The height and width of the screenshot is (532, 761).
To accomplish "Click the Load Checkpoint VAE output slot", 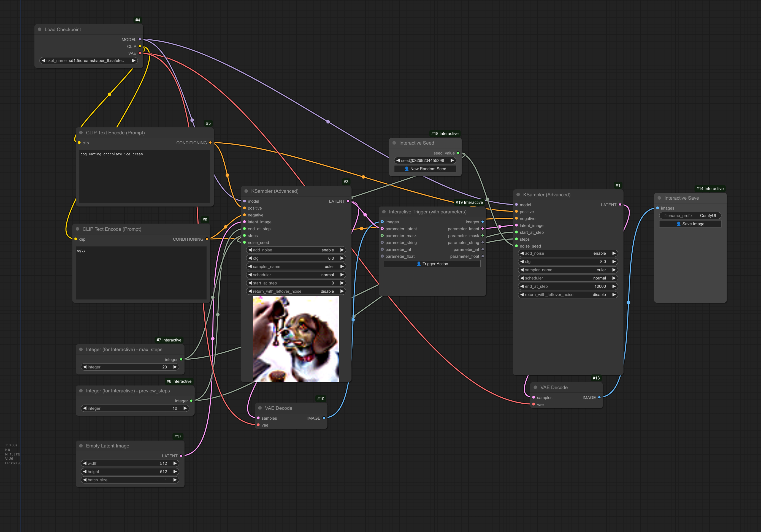I will pos(140,53).
